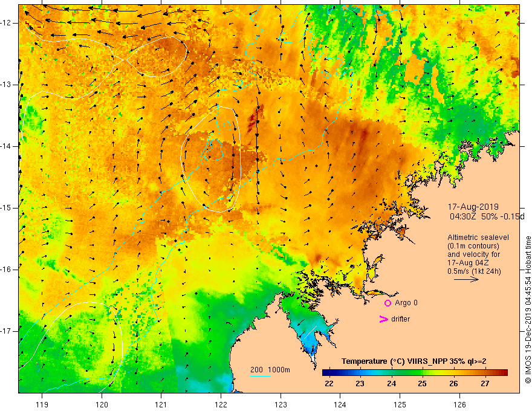532x411 pixels.
Task: Click the latitude '-15' axis label
Action: tap(7, 208)
